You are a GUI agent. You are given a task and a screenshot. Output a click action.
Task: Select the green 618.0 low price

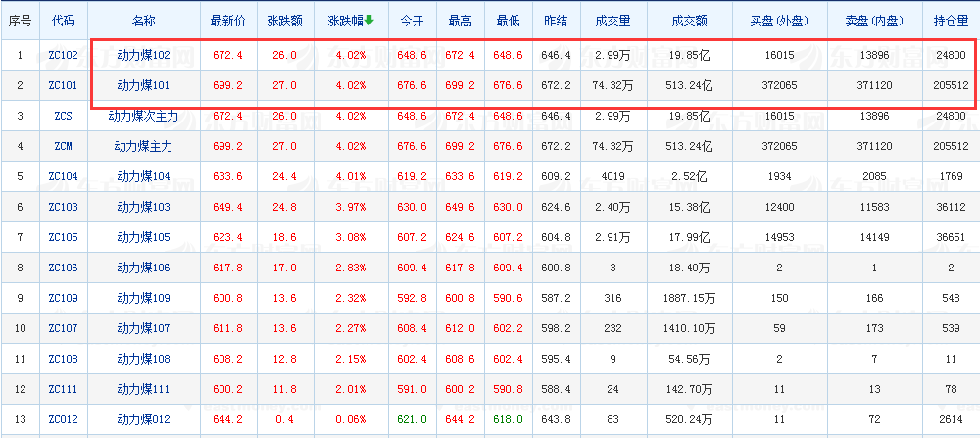[x=508, y=420]
